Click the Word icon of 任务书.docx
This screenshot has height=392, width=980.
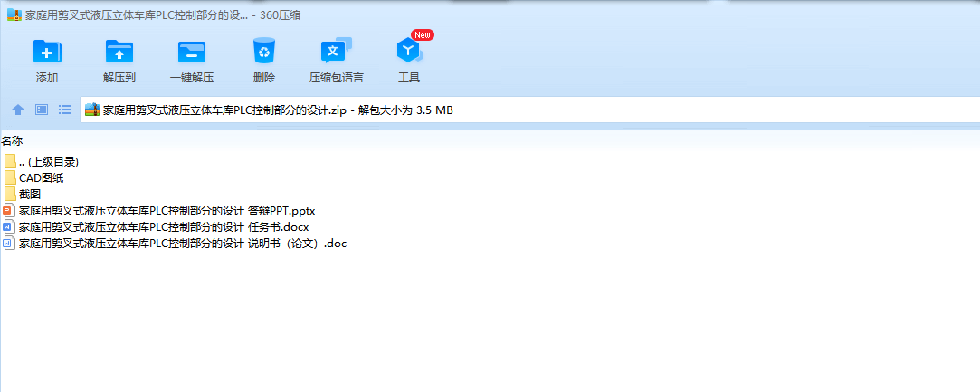(x=8, y=227)
